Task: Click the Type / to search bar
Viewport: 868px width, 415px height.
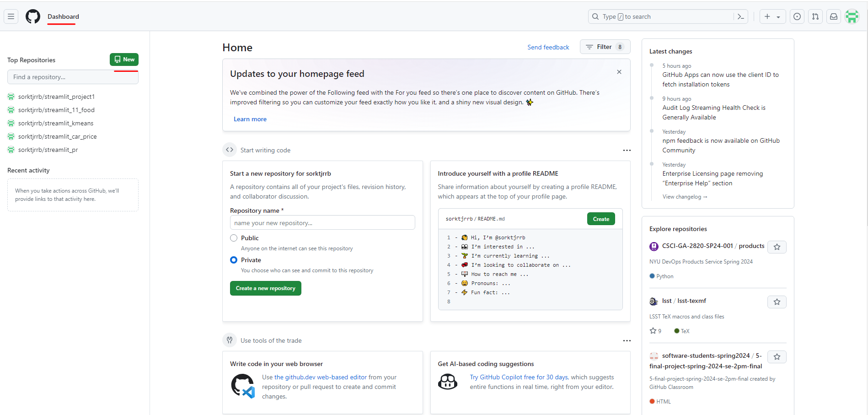Action: pos(661,16)
